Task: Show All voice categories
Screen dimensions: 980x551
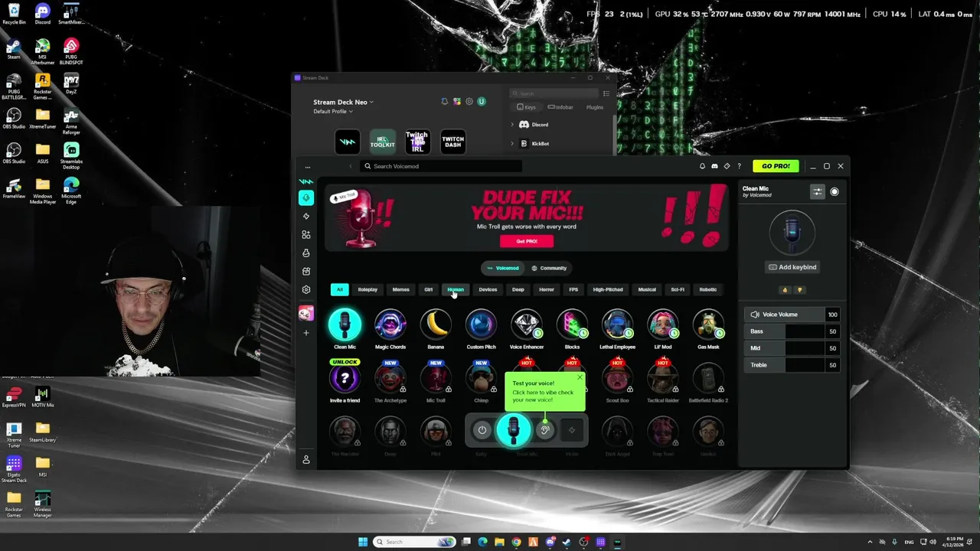Action: pyautogui.click(x=339, y=289)
